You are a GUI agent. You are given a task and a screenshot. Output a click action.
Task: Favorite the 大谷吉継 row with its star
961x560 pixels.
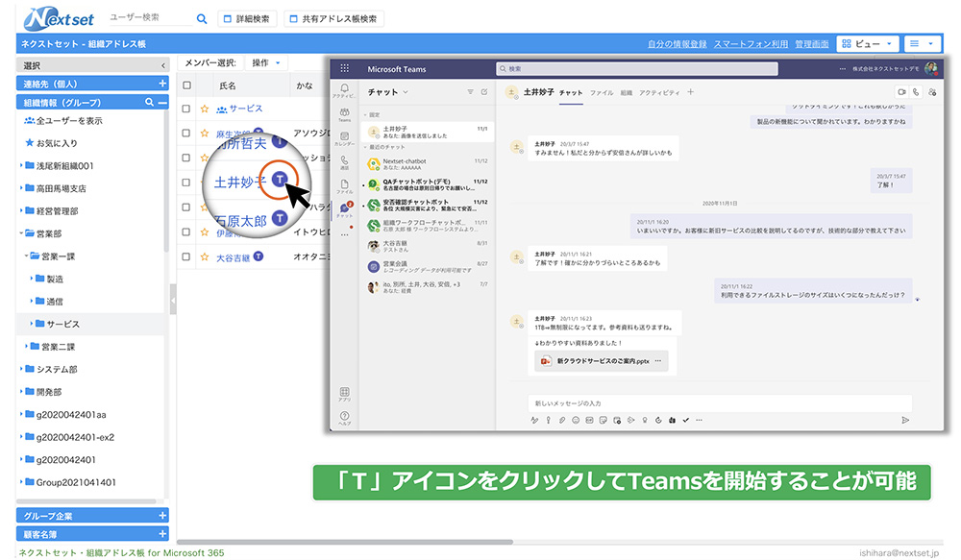tap(205, 257)
